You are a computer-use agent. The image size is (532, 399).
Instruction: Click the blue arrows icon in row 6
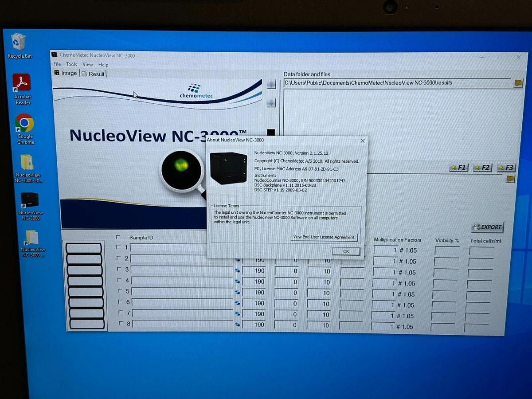pos(237,303)
